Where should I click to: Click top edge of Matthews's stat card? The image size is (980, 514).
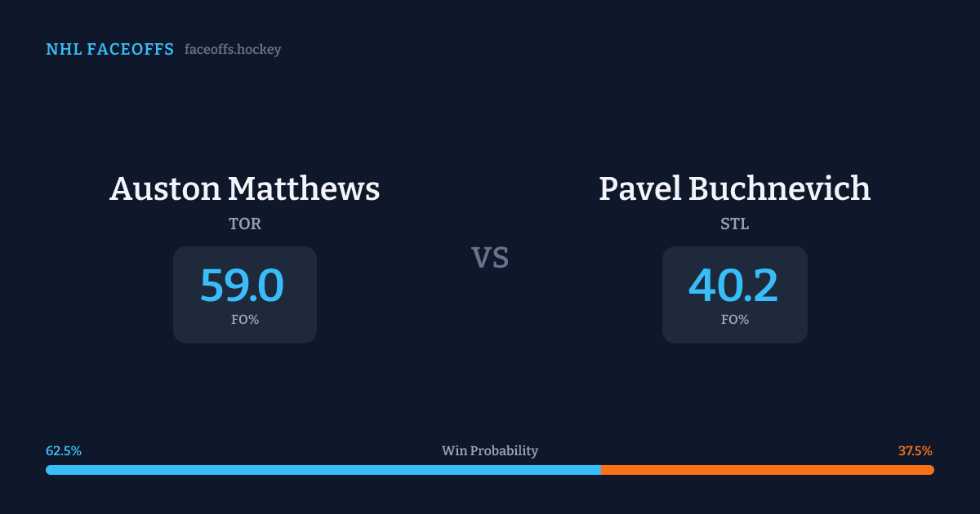click(245, 248)
